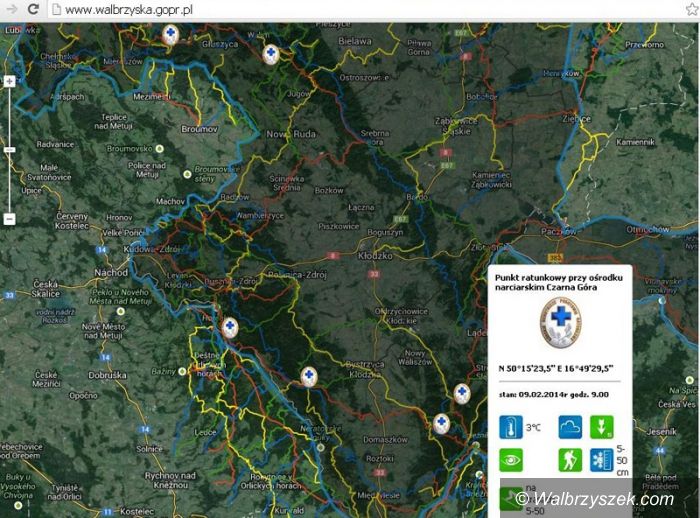Click the rescue marker next to the info popup

pyautogui.click(x=461, y=393)
